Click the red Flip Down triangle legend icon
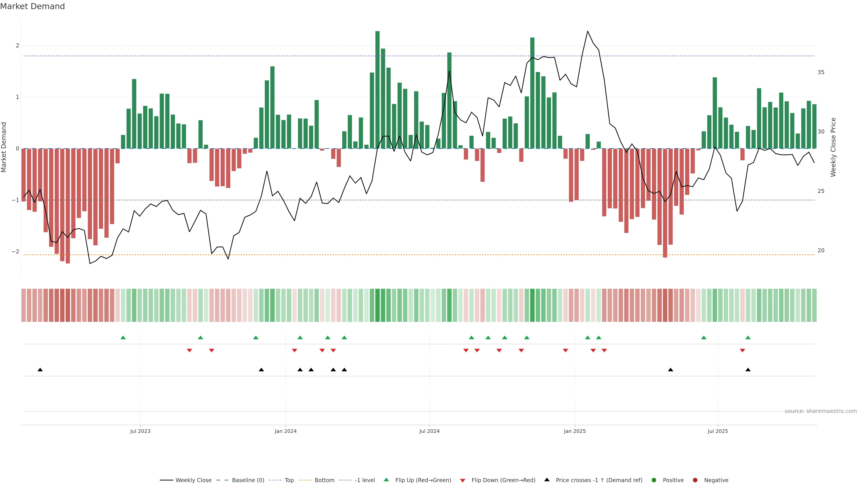868x488 pixels. [x=462, y=480]
